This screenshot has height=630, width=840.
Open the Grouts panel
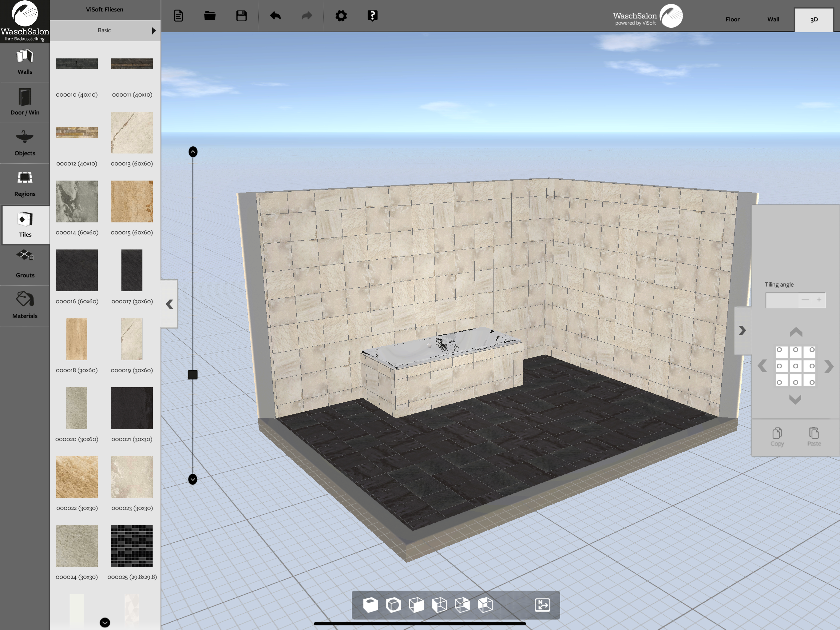25,265
